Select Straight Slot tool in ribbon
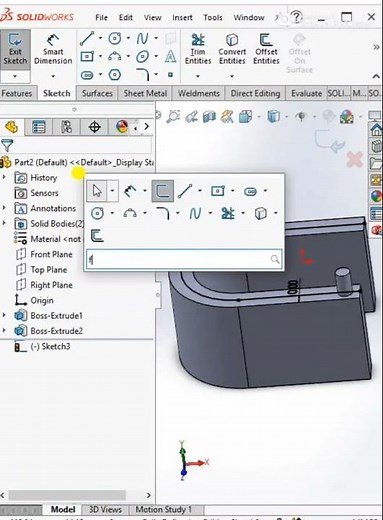This screenshot has width=383, height=520. click(87, 75)
